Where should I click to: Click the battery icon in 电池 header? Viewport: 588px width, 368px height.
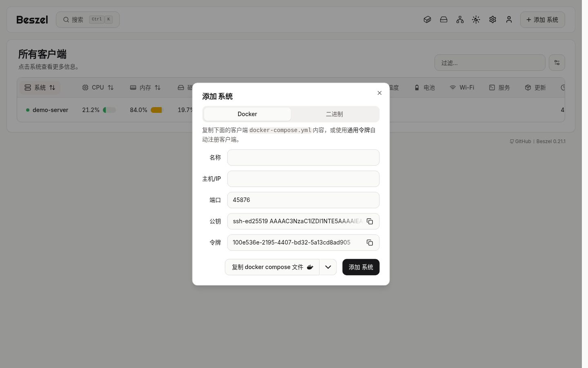click(x=417, y=88)
